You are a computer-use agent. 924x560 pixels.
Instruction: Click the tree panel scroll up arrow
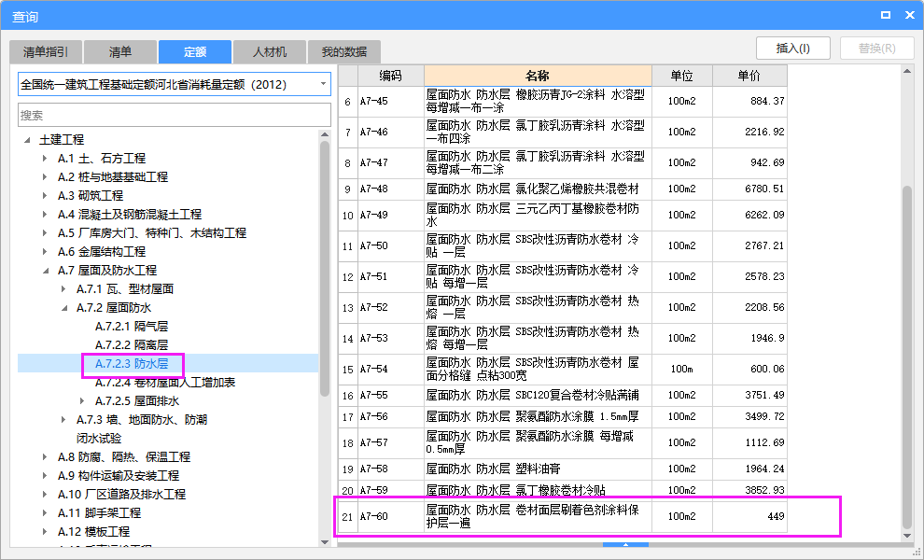coord(325,135)
